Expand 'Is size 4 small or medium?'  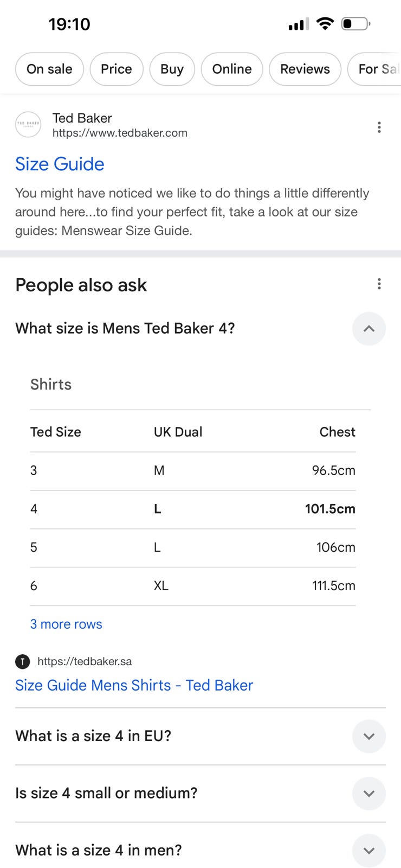click(x=368, y=793)
